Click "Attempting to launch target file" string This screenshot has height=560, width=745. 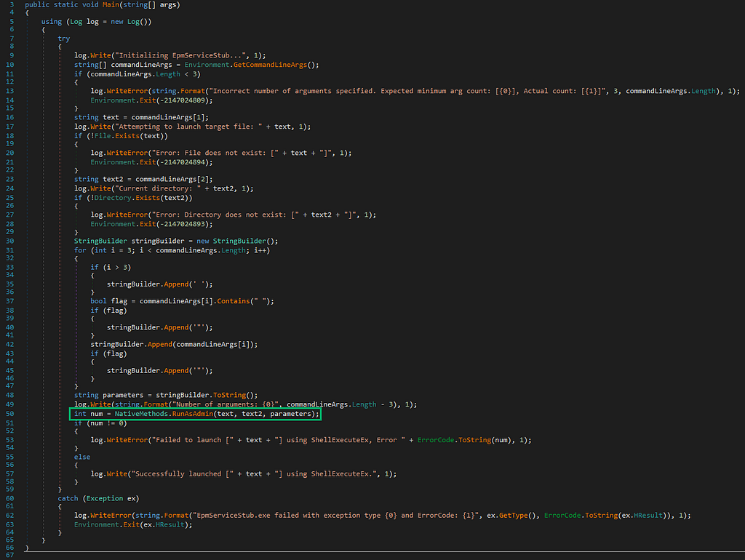click(188, 127)
